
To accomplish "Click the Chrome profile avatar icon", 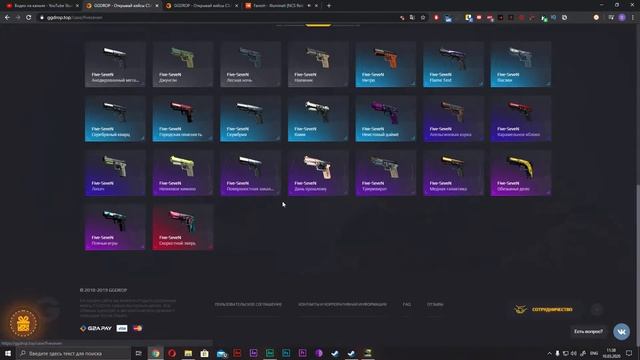I will (622, 18).
